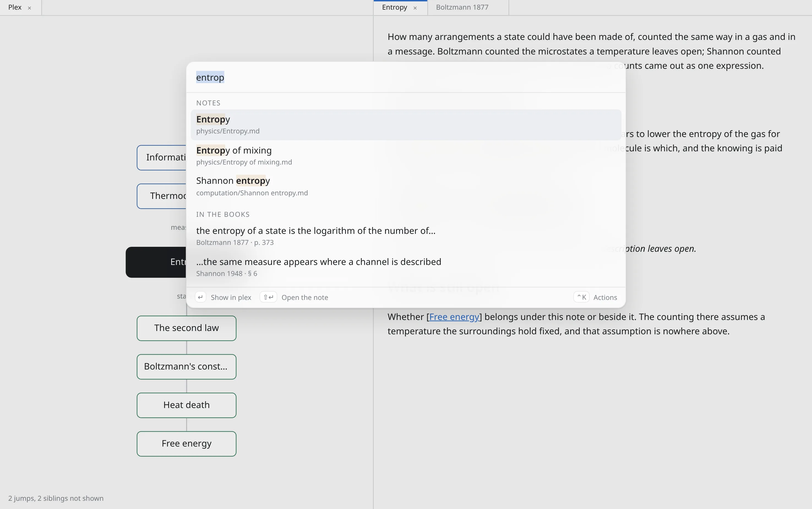
Task: Select the Shannon entropy result
Action: pyautogui.click(x=406, y=186)
